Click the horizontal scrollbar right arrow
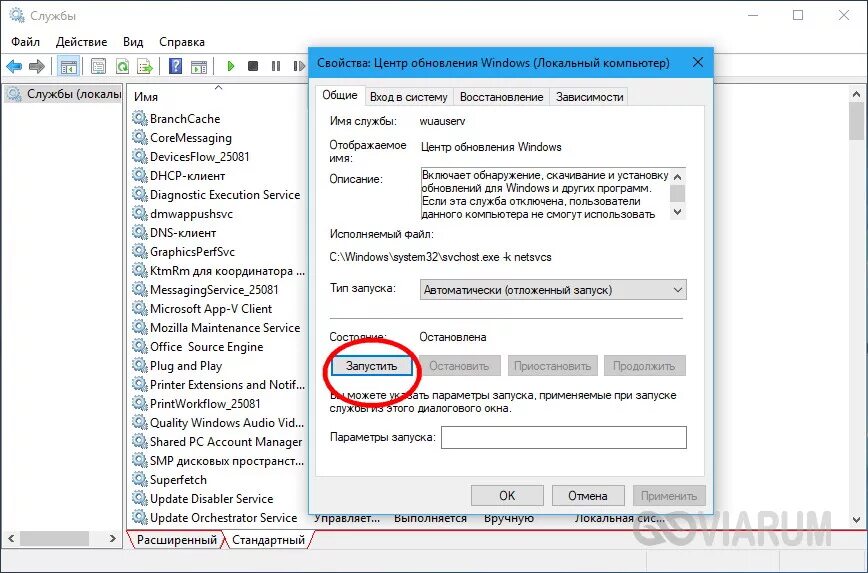The height and width of the screenshot is (573, 868). (113, 538)
